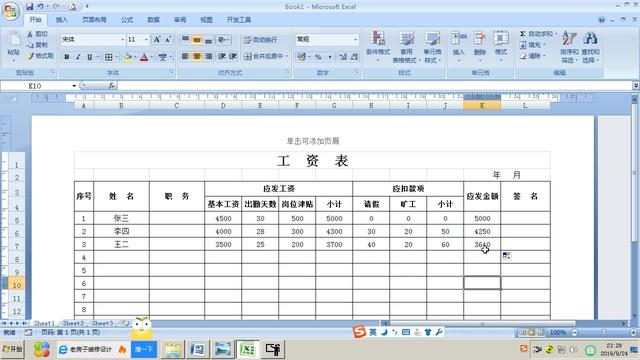Viewport: 640px width, 360px height.
Task: Click the Accounting number format icon
Action: click(301, 57)
